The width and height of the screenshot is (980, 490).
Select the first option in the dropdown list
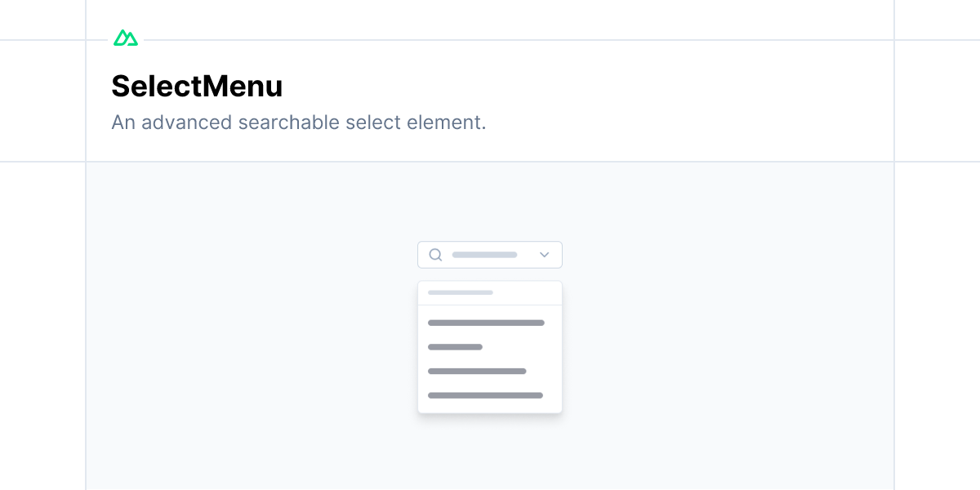[x=486, y=323]
